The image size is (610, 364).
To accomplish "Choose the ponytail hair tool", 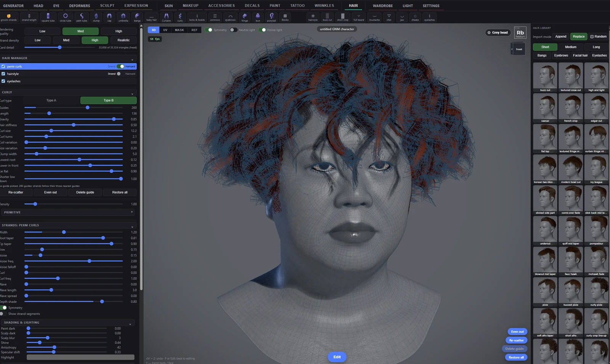I will (x=271, y=17).
